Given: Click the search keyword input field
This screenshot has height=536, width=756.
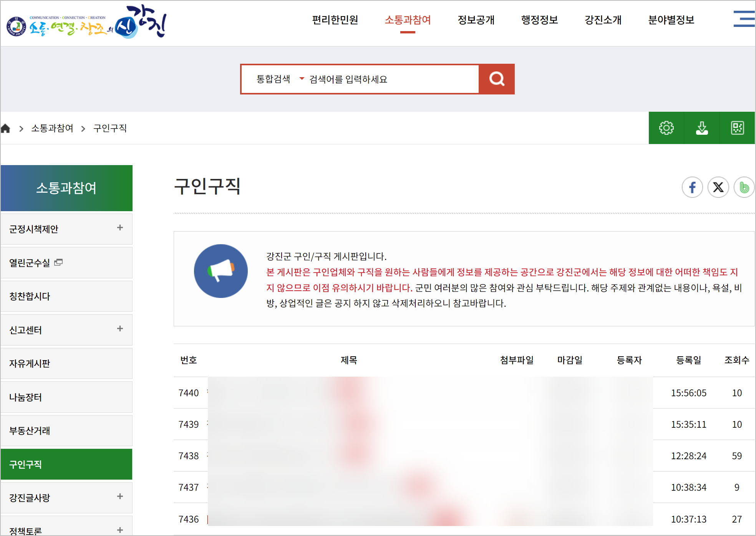Looking at the screenshot, I should 392,79.
